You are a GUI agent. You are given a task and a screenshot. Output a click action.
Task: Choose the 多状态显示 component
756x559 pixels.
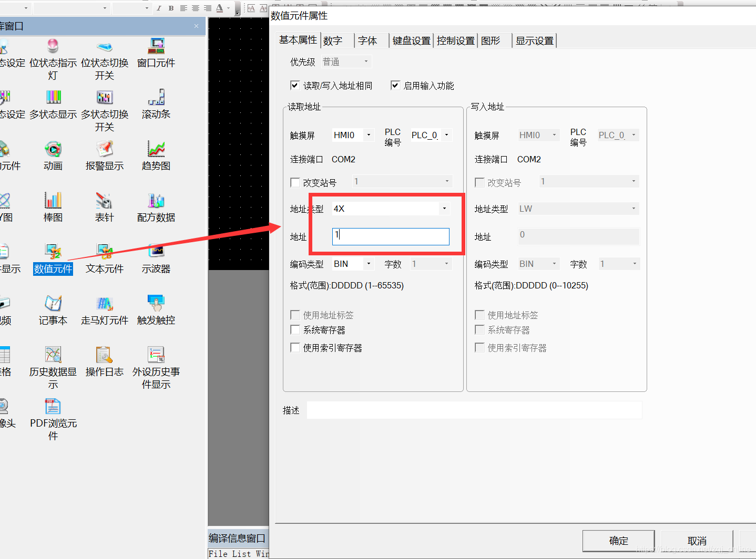pyautogui.click(x=53, y=97)
